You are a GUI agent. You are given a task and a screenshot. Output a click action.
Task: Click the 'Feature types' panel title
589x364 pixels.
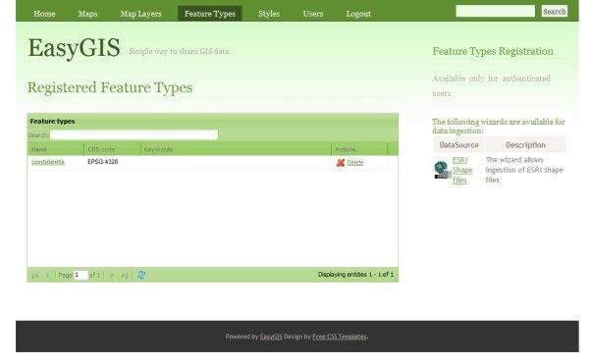(x=53, y=122)
